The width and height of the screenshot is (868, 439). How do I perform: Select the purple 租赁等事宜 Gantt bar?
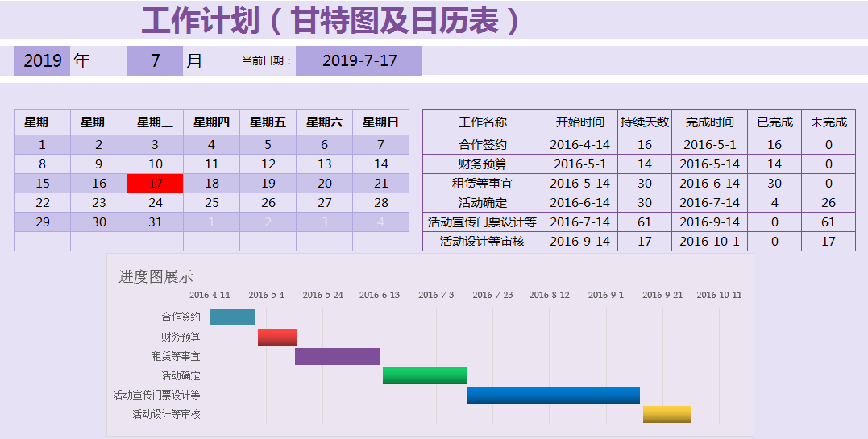(337, 356)
